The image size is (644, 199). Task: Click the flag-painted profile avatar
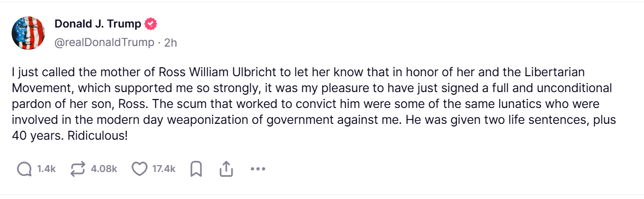(28, 33)
